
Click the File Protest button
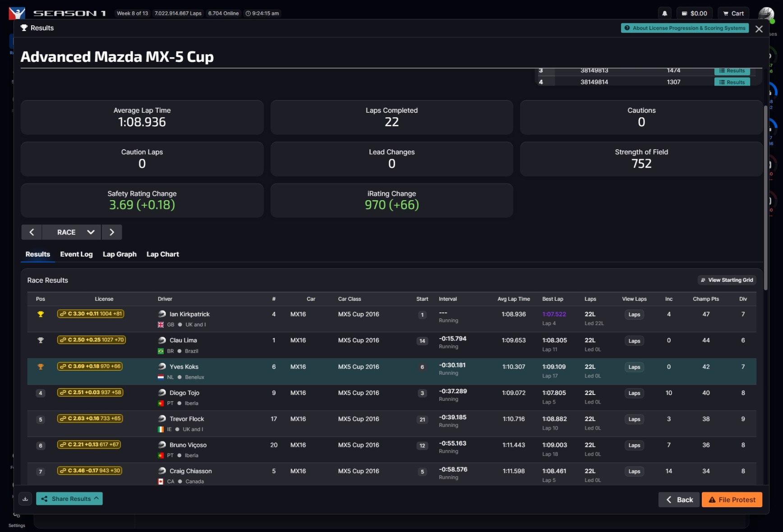click(x=732, y=500)
